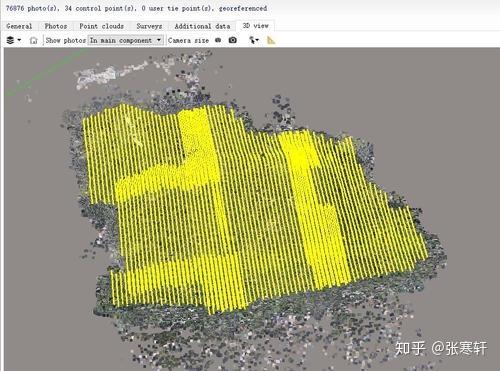Open the Additional data tab
Viewport: 500px width, 371px height.
point(202,26)
